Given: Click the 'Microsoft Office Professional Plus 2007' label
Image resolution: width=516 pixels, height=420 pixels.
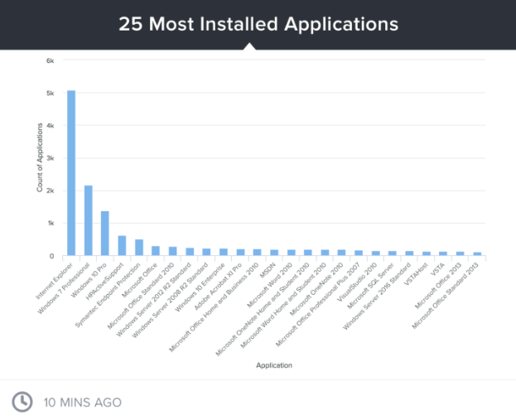Looking at the screenshot, I should tap(318, 305).
